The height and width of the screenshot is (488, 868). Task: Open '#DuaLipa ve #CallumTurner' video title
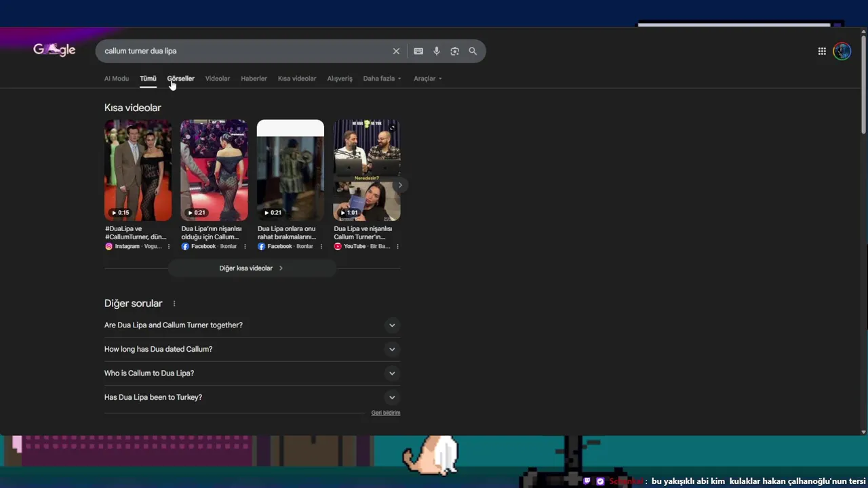pyautogui.click(x=136, y=233)
